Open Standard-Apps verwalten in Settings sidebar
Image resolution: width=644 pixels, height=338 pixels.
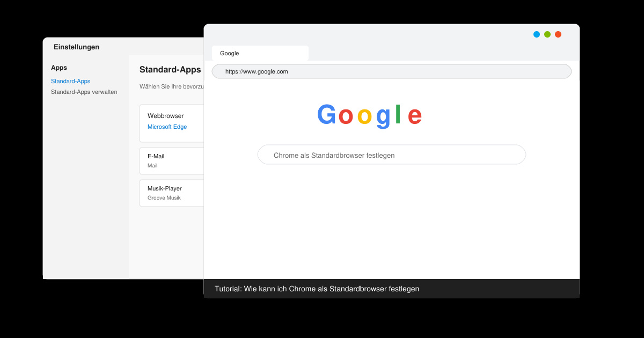[84, 92]
